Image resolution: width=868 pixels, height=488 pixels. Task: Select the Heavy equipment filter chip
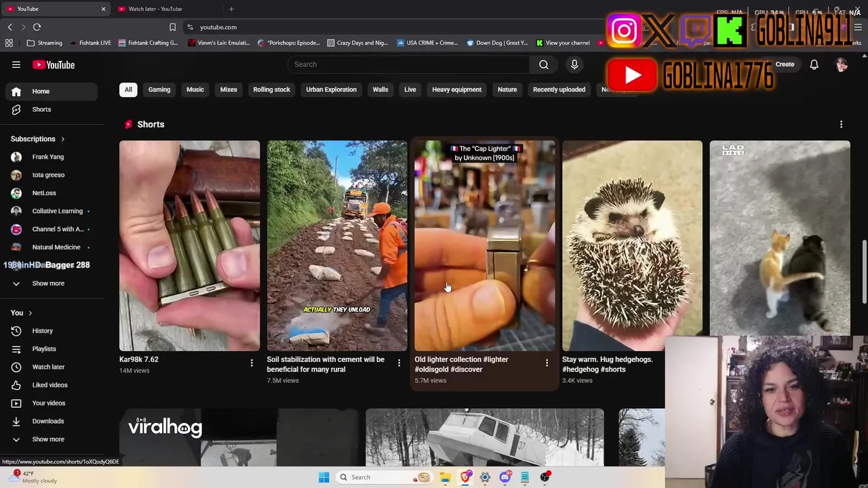(457, 89)
